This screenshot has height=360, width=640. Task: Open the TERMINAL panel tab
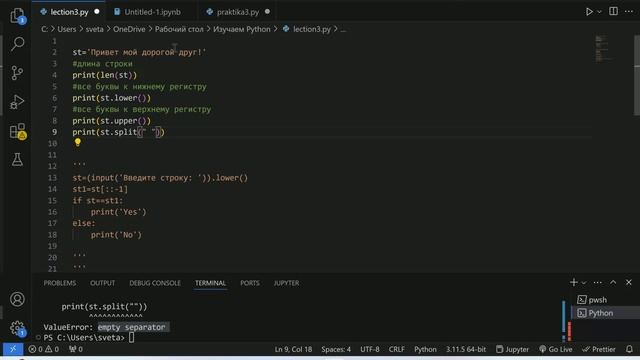click(210, 283)
